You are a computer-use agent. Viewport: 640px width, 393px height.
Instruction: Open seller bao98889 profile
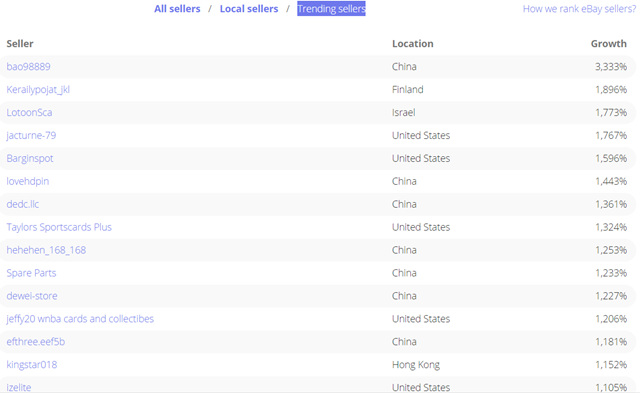tap(29, 67)
